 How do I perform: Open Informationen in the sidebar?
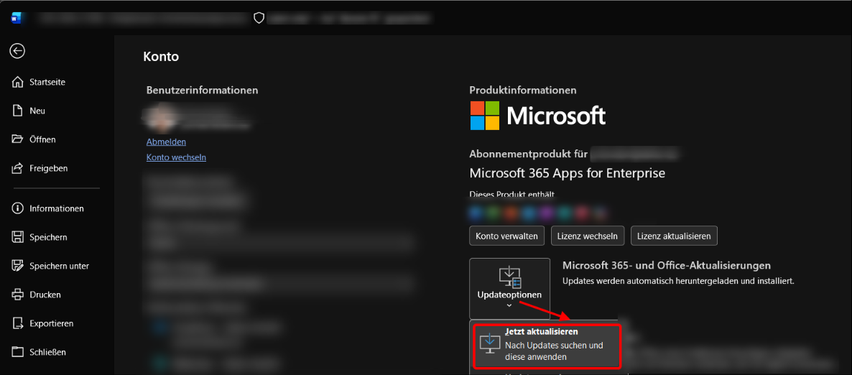pos(57,209)
